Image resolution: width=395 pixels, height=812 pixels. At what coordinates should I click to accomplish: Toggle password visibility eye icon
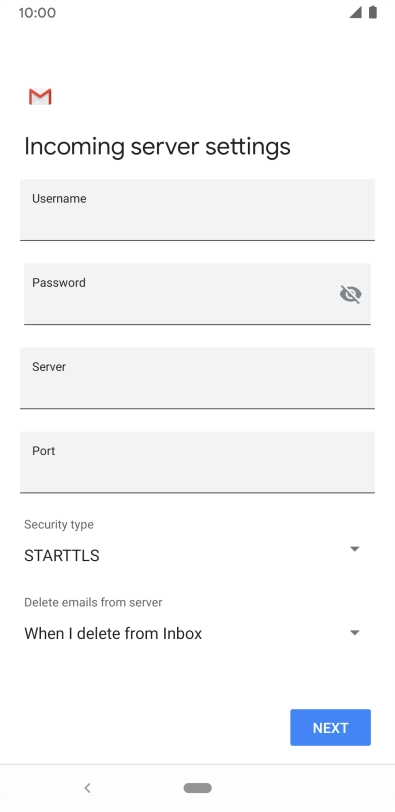point(350,294)
